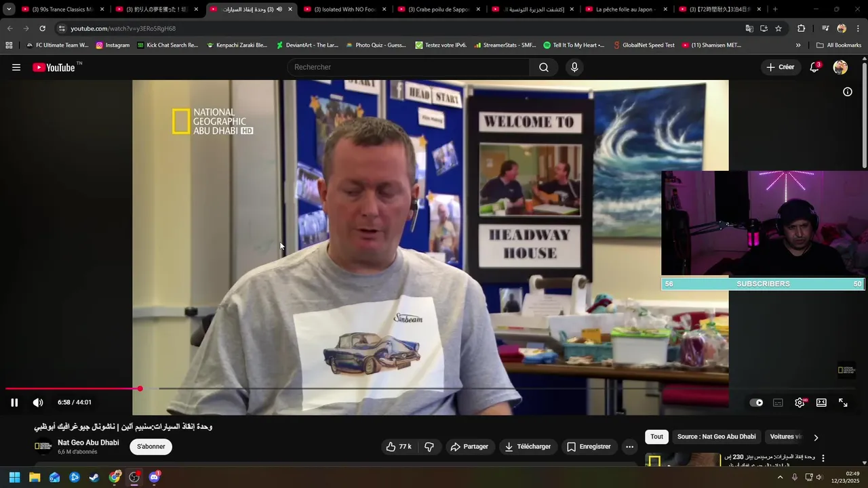The image size is (868, 488).
Task: Switch to Isolated With NO Food tab
Action: [x=344, y=9]
